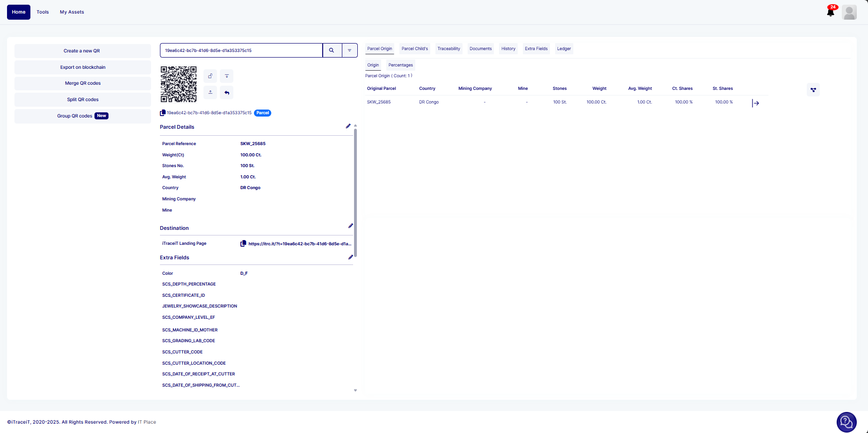868x433 pixels.
Task: Click into the QR code search field
Action: click(241, 51)
